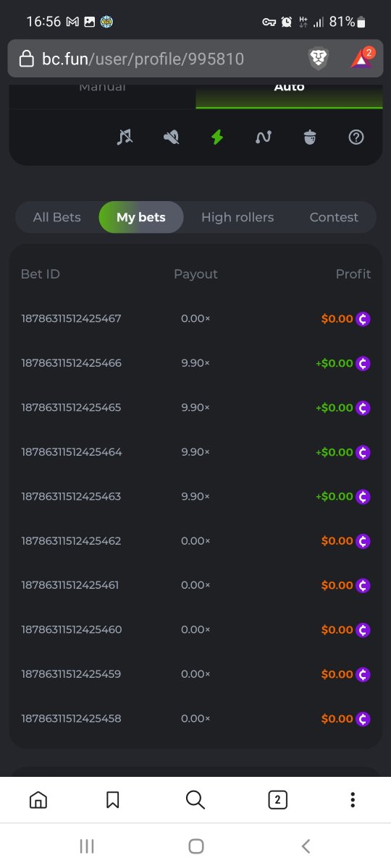Open the help question mark icon
The width and height of the screenshot is (391, 868).
click(x=356, y=137)
